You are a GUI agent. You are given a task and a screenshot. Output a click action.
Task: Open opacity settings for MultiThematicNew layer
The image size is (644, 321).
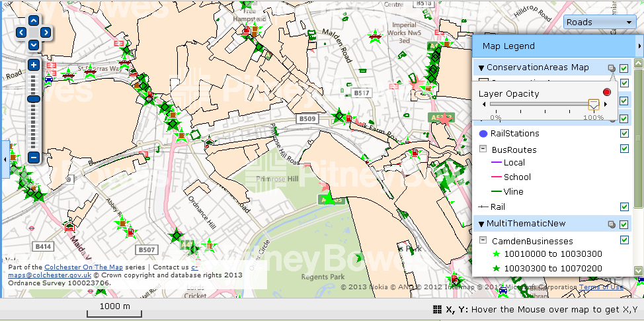[610, 224]
